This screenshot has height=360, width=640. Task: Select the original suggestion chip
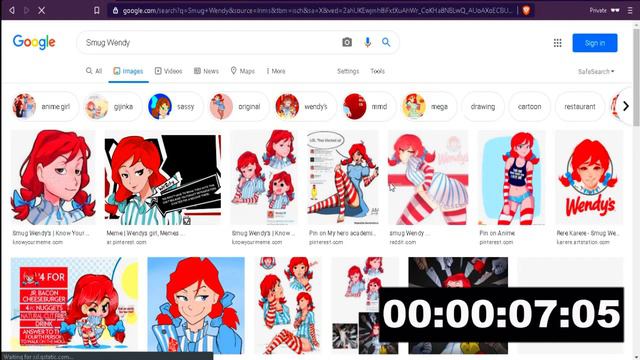click(239, 107)
